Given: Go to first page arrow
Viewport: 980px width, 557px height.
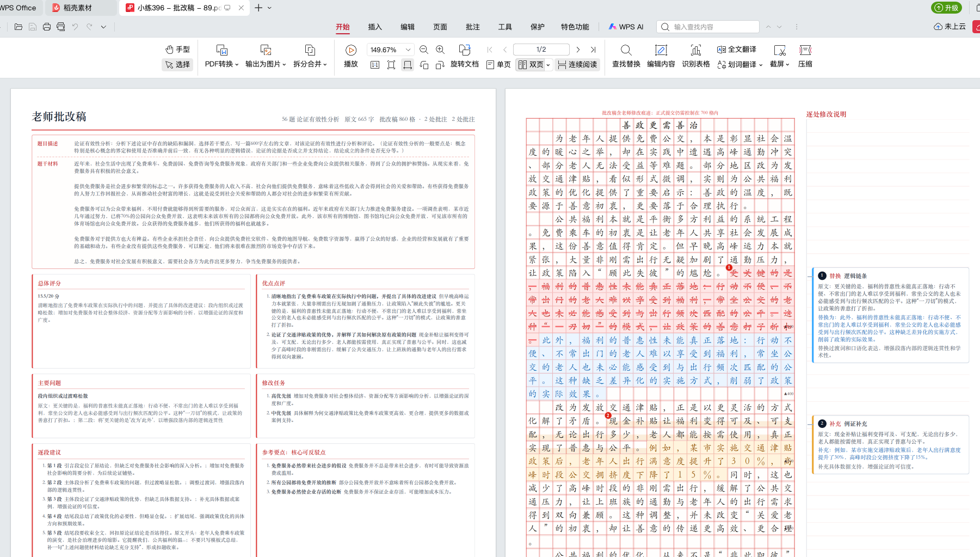Looking at the screenshot, I should (x=490, y=50).
